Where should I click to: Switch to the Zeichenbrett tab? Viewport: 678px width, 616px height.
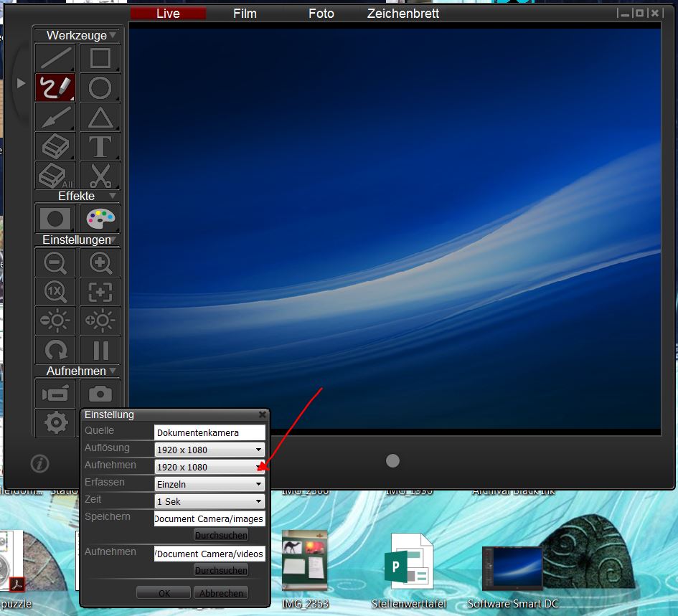click(x=402, y=14)
